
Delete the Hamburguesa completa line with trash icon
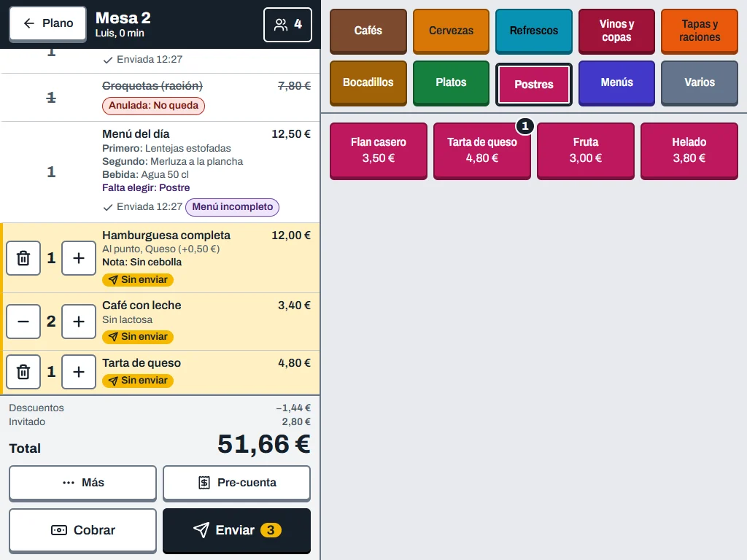pyautogui.click(x=23, y=258)
